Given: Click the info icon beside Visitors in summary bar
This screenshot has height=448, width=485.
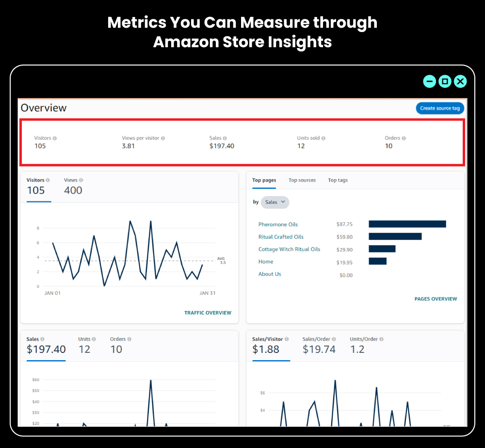Looking at the screenshot, I should 55,138.
